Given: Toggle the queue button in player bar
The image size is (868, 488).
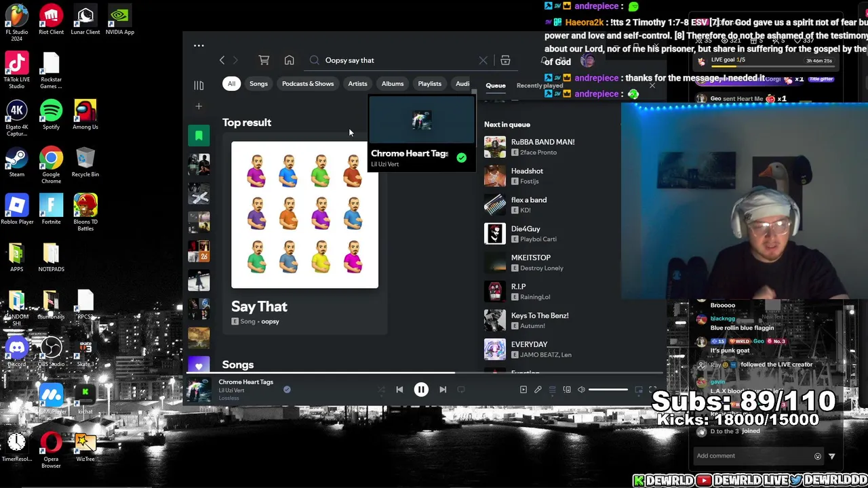Looking at the screenshot, I should [552, 390].
